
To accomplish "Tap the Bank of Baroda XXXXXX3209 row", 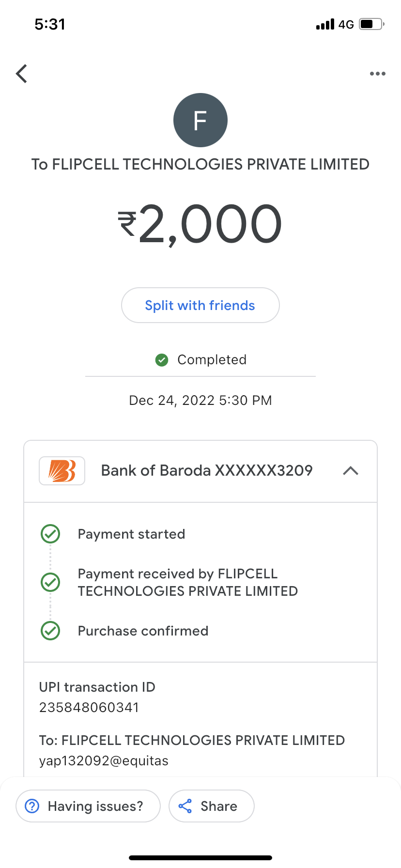I will point(207,471).
